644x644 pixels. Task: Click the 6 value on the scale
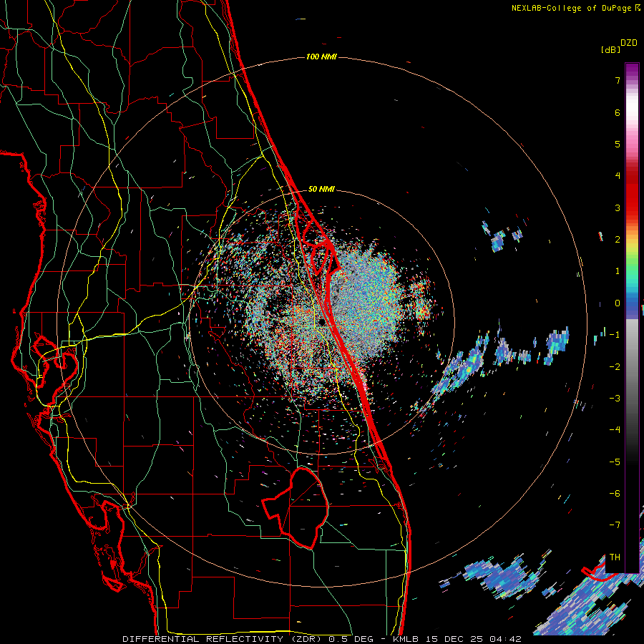click(618, 112)
